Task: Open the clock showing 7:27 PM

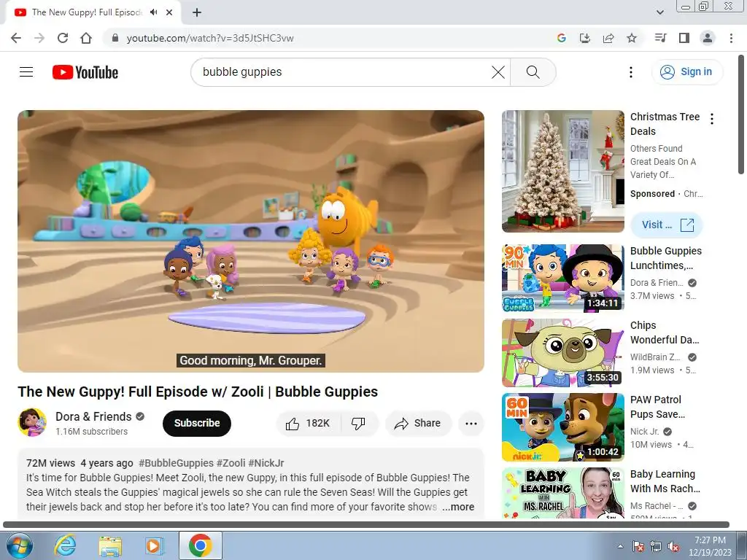Action: [x=710, y=546]
